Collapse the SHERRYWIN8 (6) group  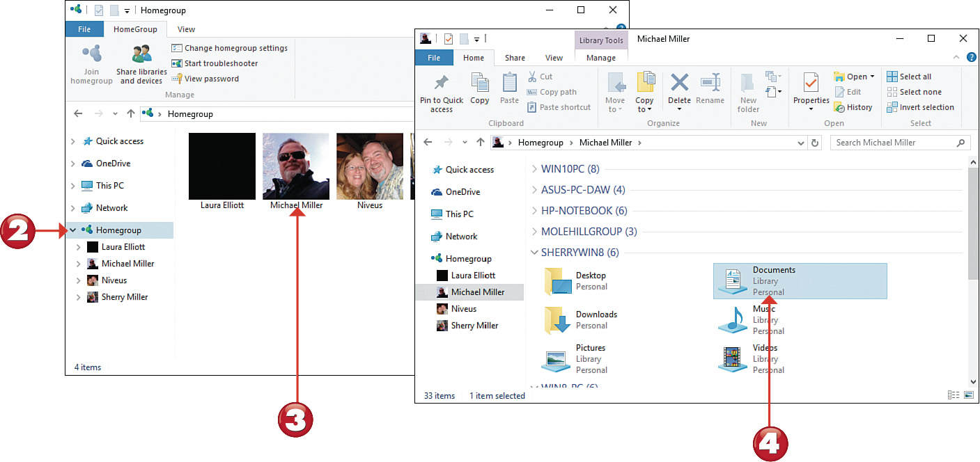click(x=535, y=253)
